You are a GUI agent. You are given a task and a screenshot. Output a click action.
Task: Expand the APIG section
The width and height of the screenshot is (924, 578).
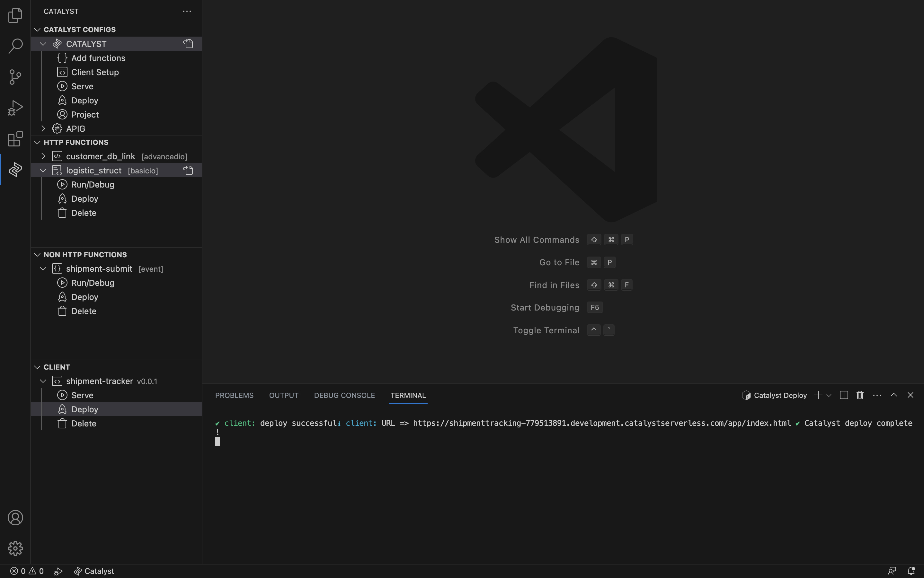[42, 128]
